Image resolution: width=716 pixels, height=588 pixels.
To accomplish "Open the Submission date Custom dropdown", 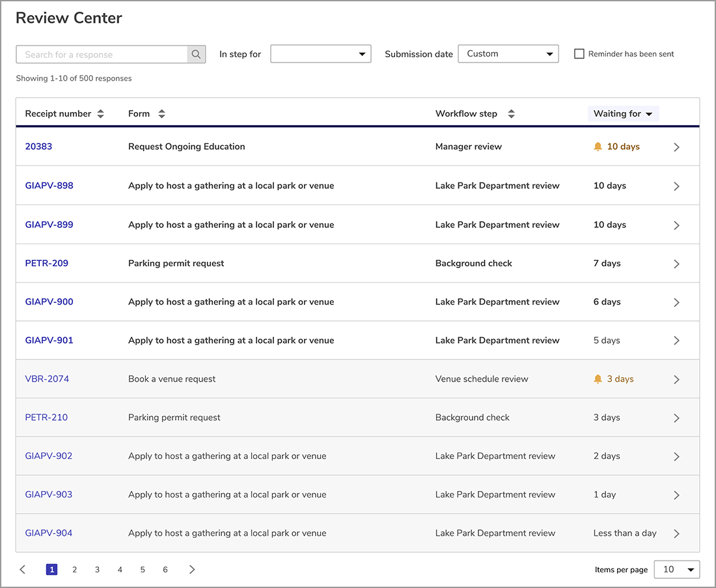I will point(508,54).
